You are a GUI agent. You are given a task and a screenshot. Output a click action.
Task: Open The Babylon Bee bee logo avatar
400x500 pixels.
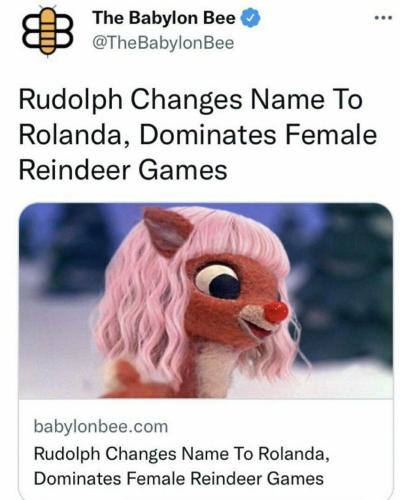coord(48,31)
